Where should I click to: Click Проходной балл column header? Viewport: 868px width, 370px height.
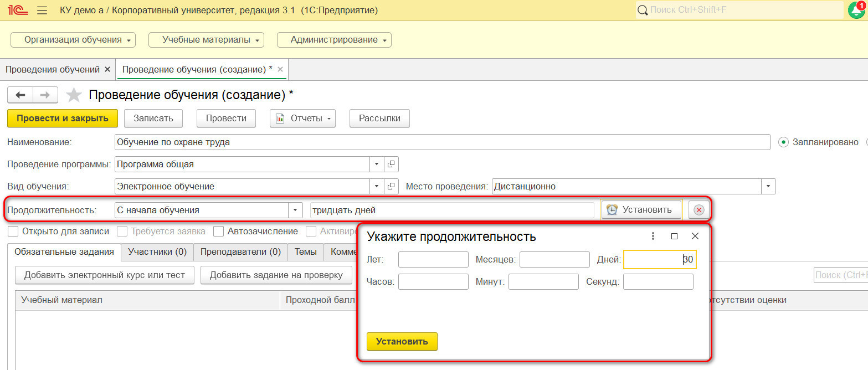(320, 300)
